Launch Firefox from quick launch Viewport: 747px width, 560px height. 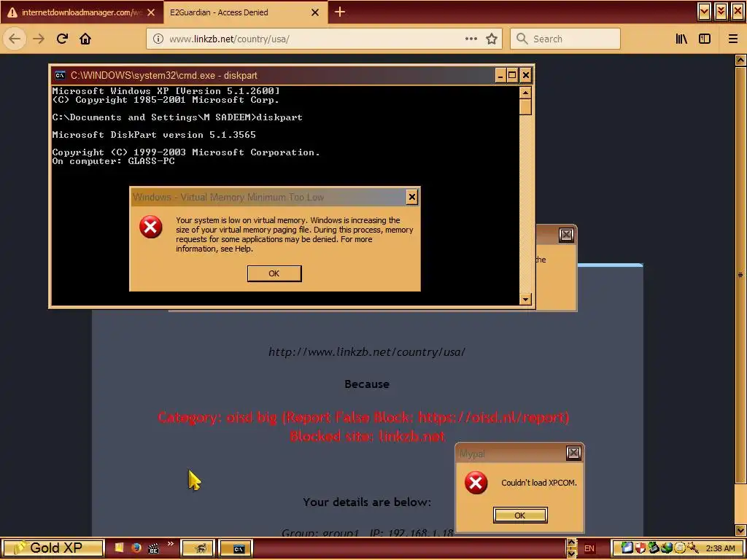click(x=136, y=548)
